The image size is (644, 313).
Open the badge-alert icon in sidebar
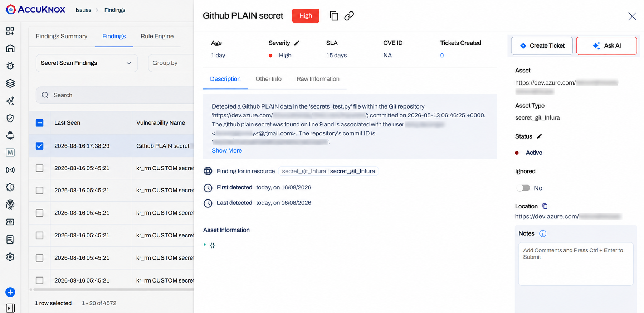coord(10,187)
